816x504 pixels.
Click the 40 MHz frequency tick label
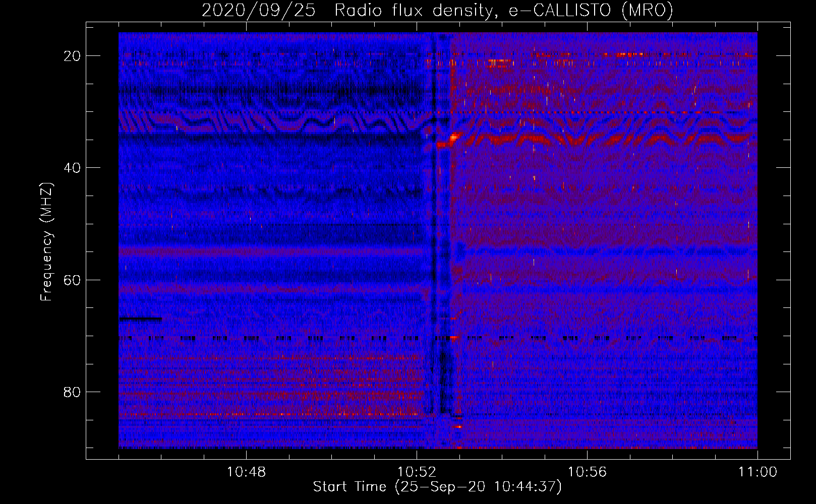[73, 168]
